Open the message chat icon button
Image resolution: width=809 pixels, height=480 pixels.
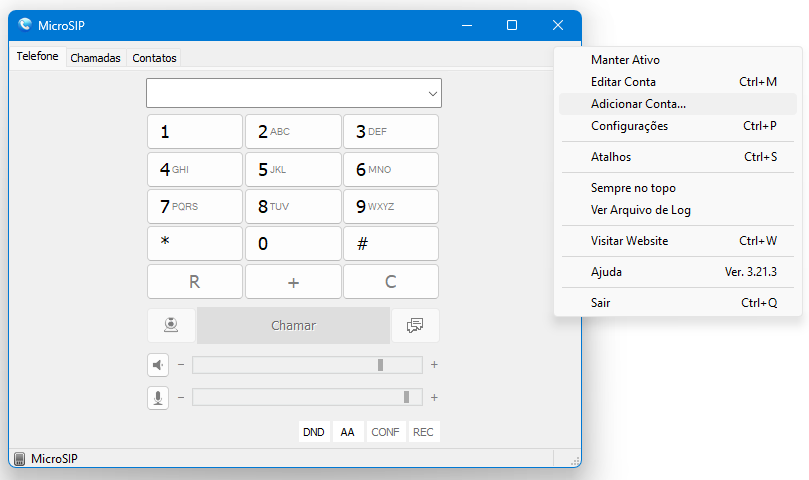click(415, 325)
